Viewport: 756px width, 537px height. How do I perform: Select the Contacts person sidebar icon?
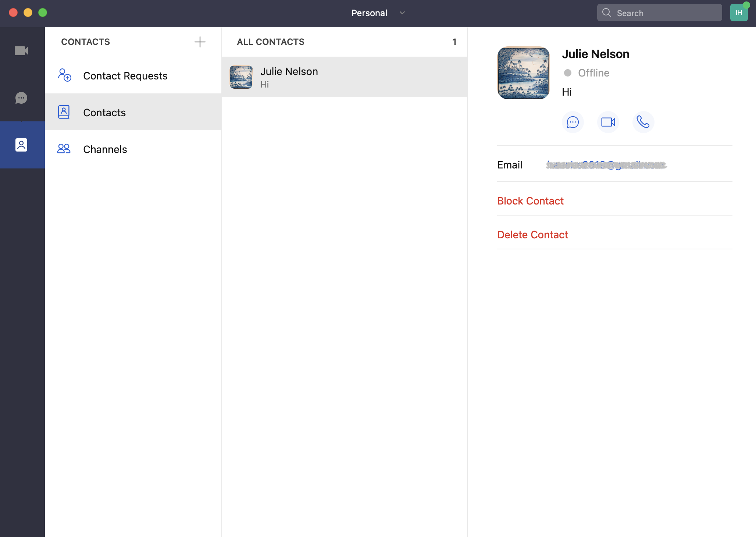pos(21,145)
